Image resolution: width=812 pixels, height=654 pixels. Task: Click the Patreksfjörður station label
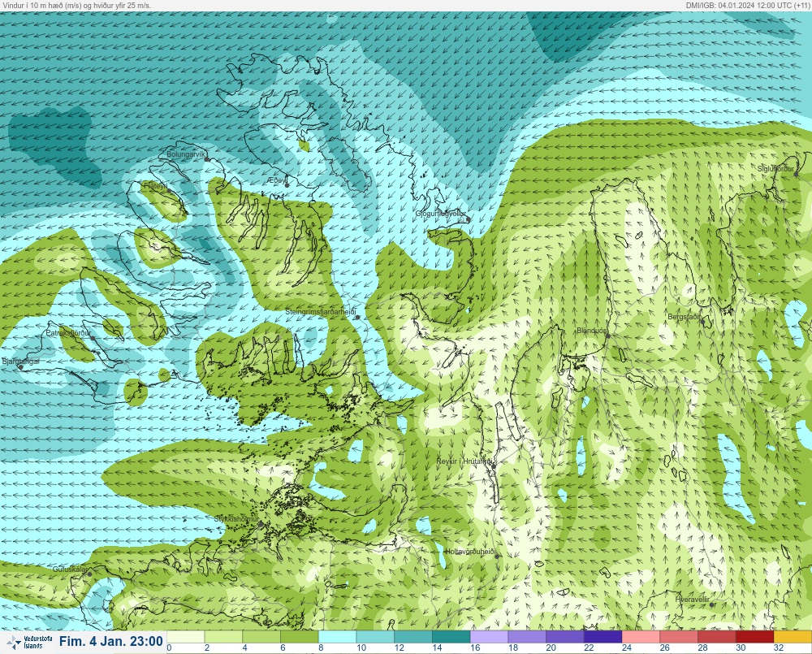(x=68, y=333)
